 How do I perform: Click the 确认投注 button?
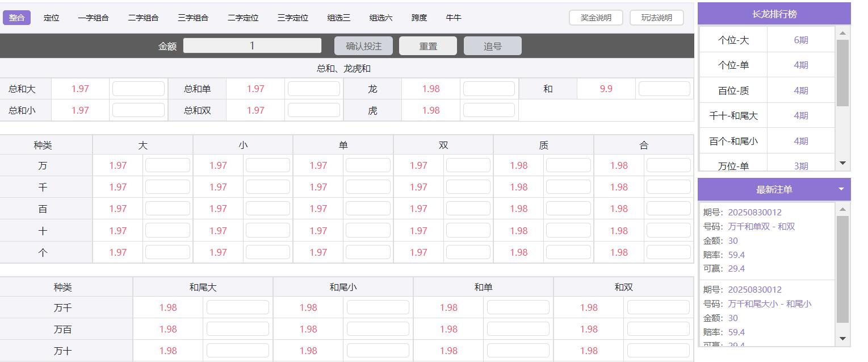363,46
